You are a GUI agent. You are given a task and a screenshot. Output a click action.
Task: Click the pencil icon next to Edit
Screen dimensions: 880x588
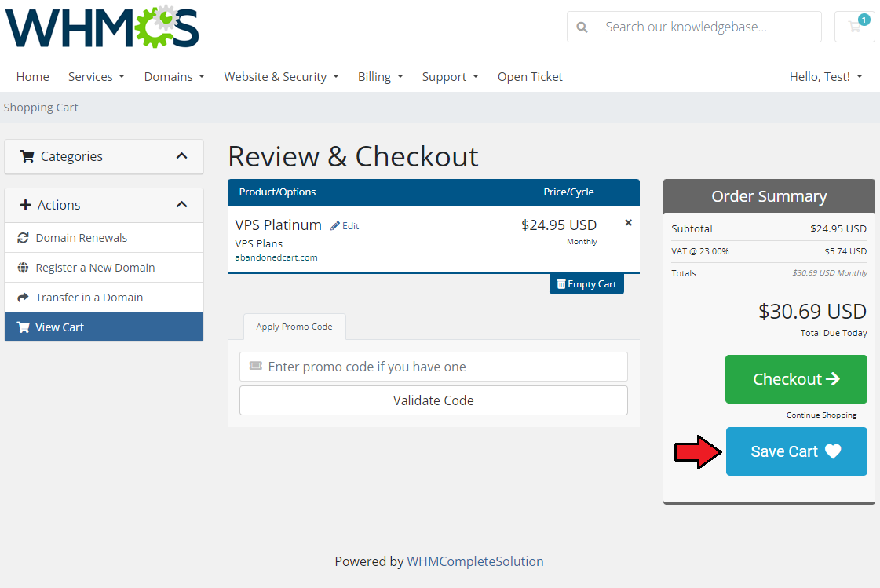tap(335, 225)
